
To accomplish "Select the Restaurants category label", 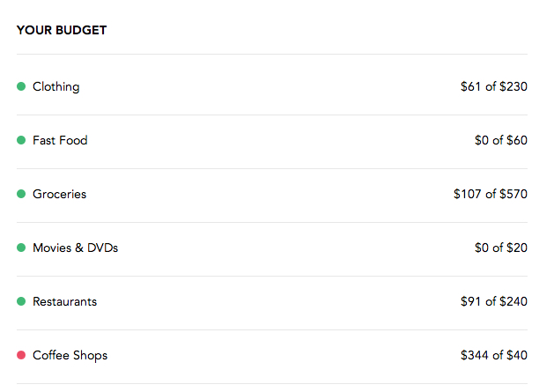I will (x=64, y=301).
